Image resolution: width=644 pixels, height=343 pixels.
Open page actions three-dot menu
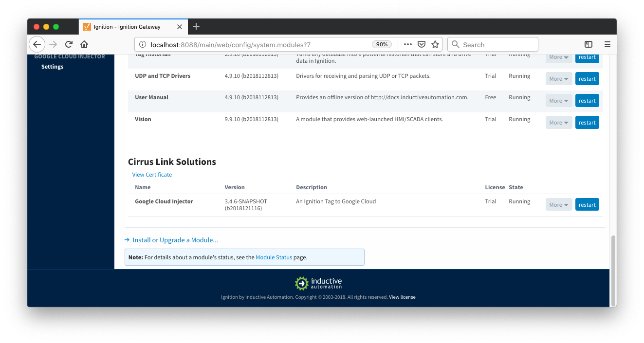tap(408, 44)
